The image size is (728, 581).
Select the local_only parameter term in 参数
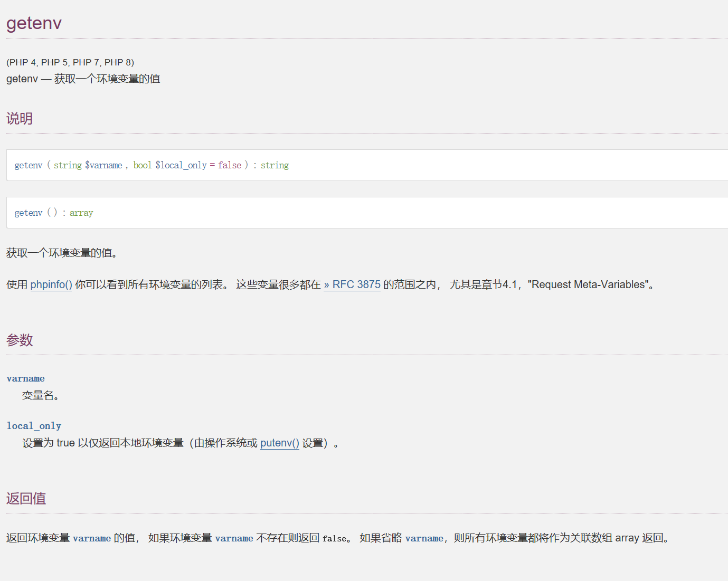coord(34,426)
